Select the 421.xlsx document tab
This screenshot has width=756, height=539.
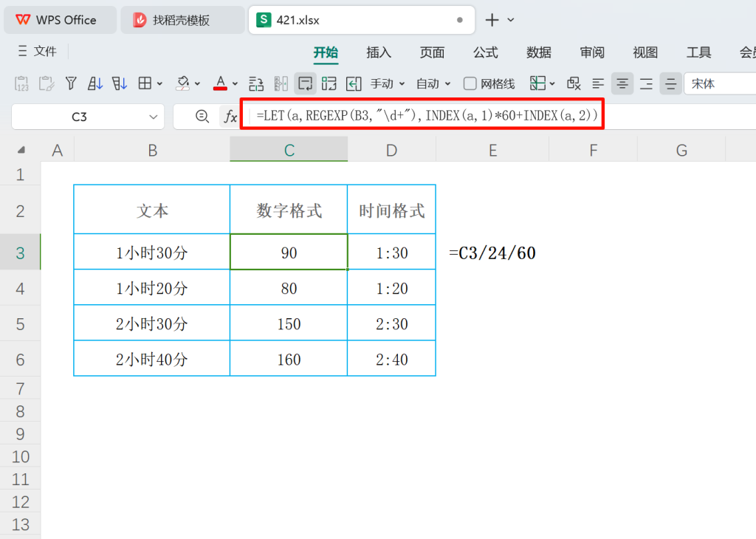362,20
